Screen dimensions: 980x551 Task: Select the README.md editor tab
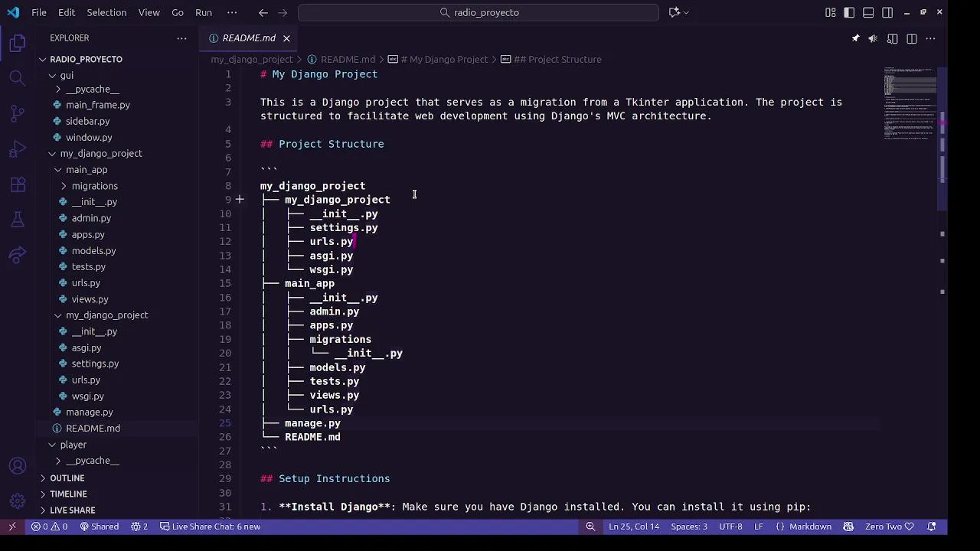[249, 38]
